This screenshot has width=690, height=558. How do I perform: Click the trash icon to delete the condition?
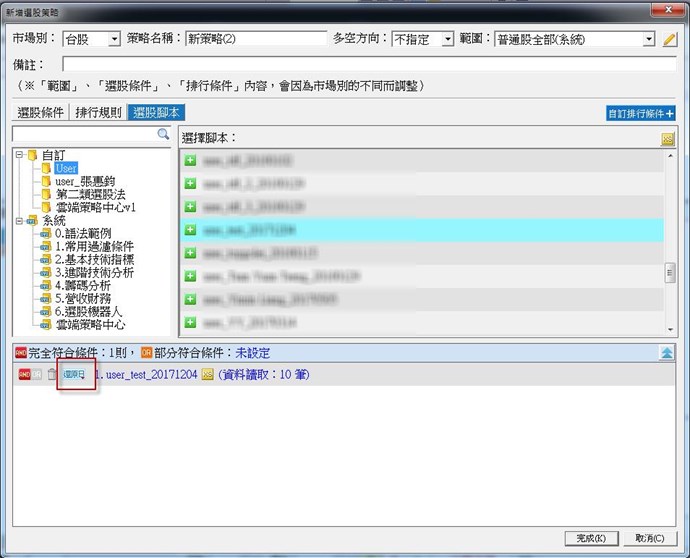(x=52, y=374)
